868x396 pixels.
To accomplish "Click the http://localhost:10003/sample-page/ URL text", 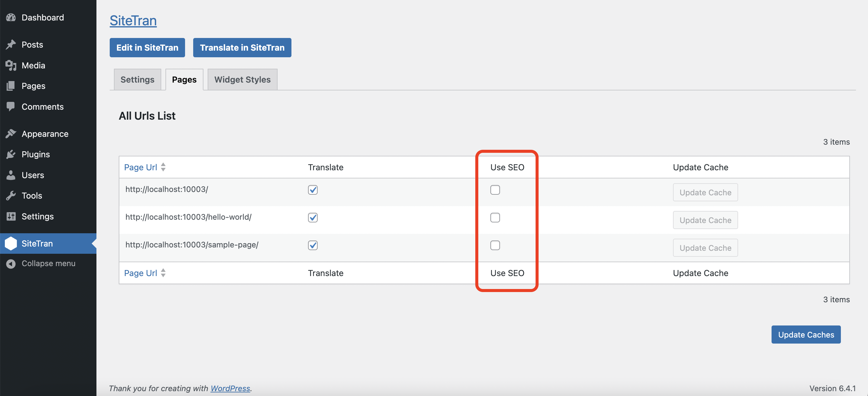I will (x=192, y=244).
